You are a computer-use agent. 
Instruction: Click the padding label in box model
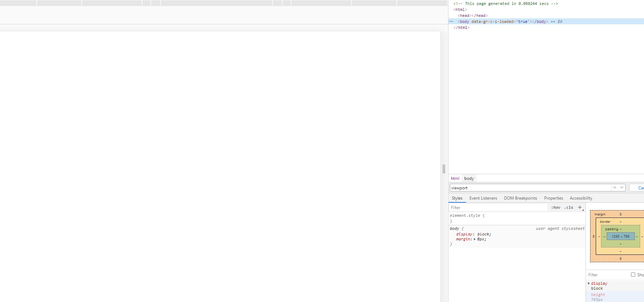pos(612,229)
